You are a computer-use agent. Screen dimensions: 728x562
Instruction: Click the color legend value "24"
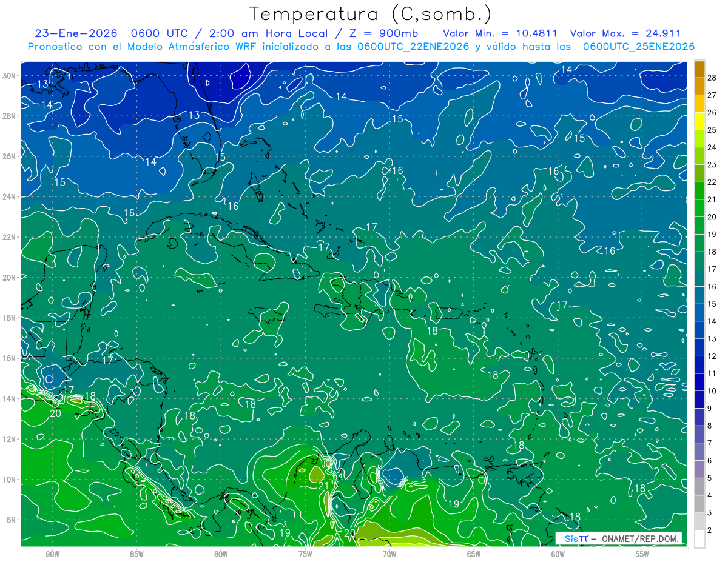pyautogui.click(x=712, y=147)
